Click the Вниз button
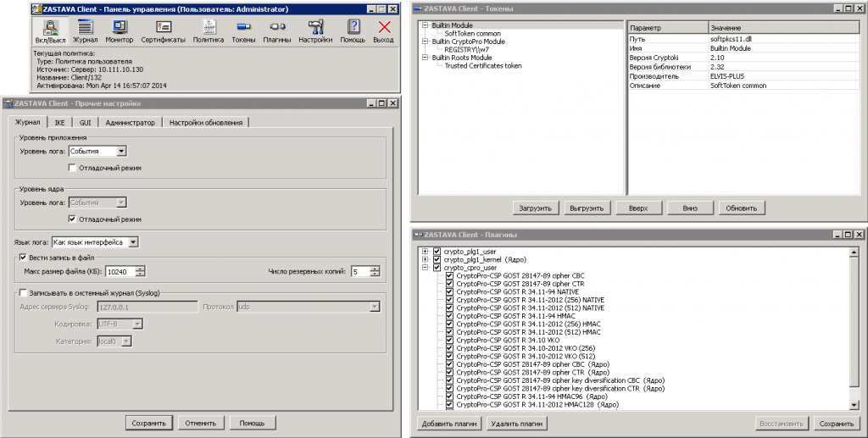Viewport: 868px width, 438px height. point(690,208)
